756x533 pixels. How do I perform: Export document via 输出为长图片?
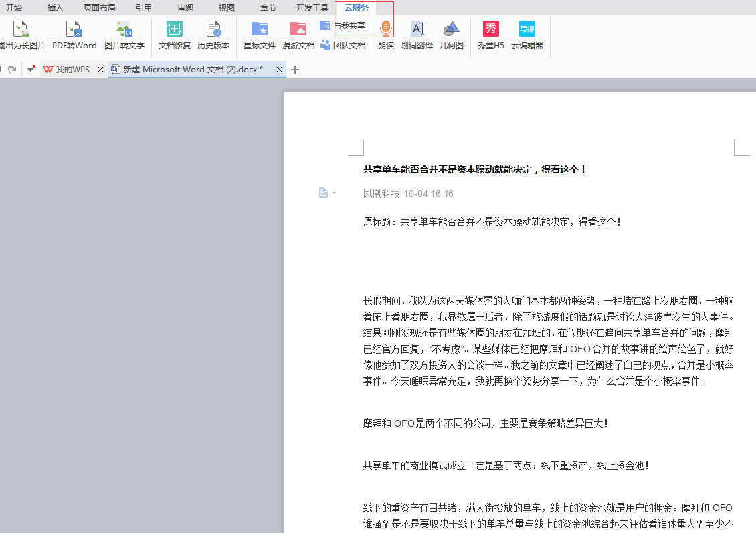coord(22,30)
